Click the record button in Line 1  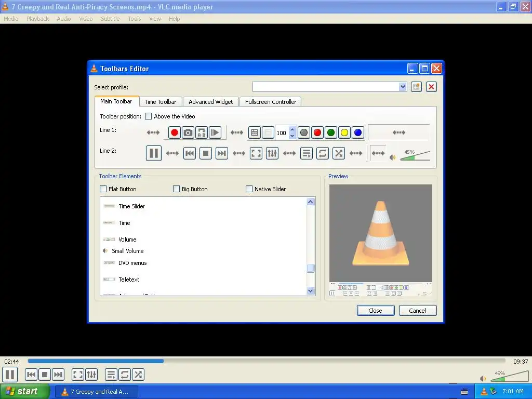(x=175, y=132)
